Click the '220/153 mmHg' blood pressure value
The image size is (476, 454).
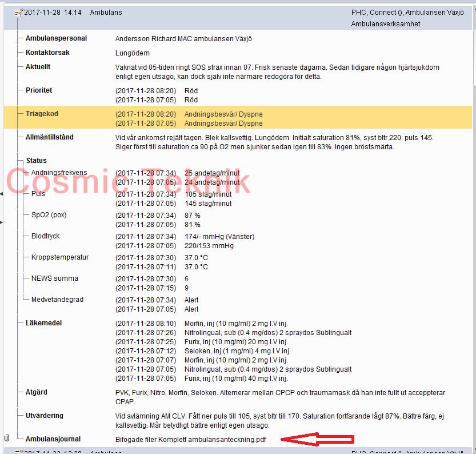tap(209, 246)
